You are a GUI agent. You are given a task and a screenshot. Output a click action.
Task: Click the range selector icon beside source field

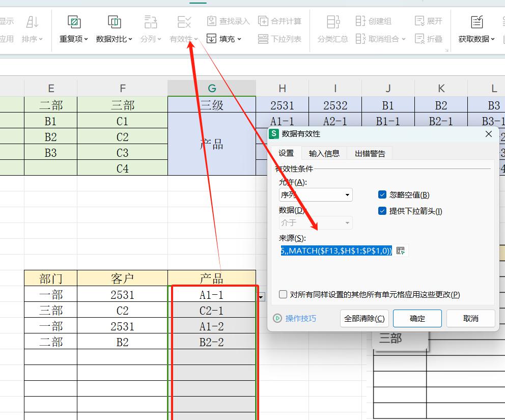point(400,250)
